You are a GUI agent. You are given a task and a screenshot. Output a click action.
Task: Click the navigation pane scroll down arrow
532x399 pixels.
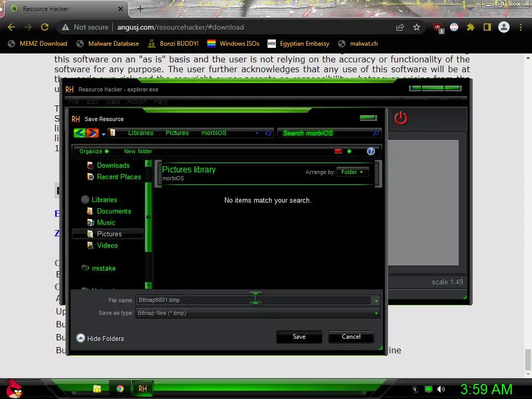(148, 285)
